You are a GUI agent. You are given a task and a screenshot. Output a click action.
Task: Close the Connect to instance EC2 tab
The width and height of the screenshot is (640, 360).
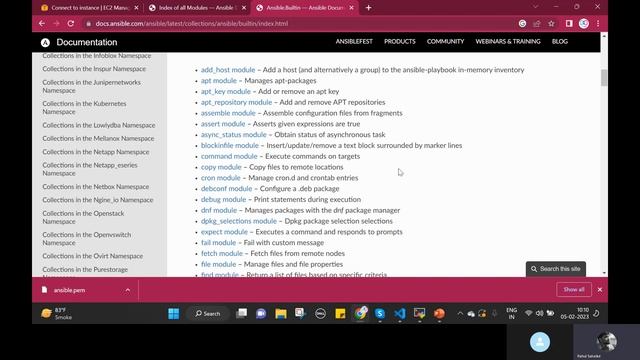point(136,8)
